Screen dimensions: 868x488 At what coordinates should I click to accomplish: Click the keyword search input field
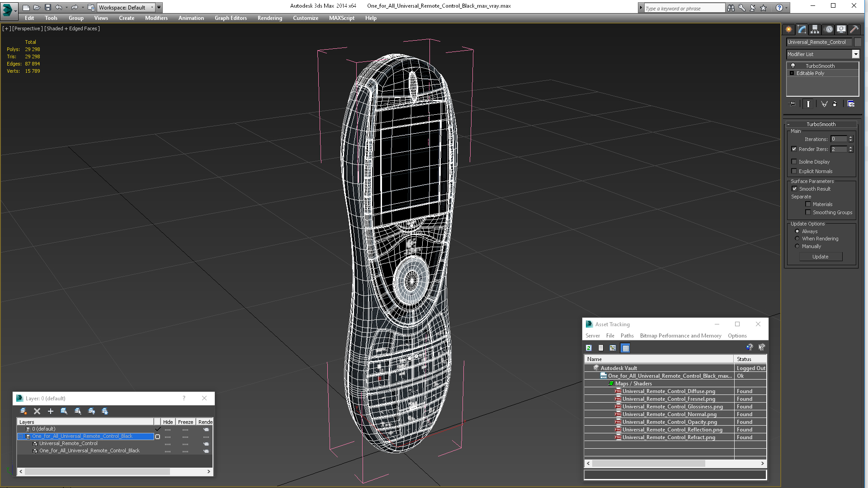point(684,8)
